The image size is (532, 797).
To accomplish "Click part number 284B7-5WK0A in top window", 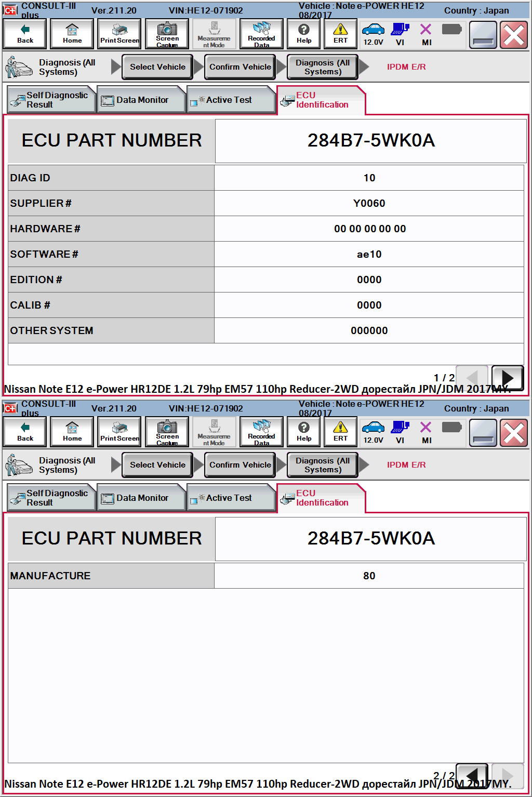I will point(371,140).
